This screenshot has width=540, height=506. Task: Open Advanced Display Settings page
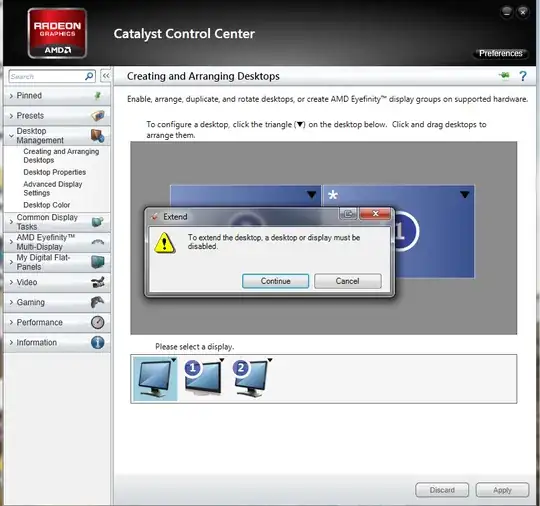coord(53,188)
